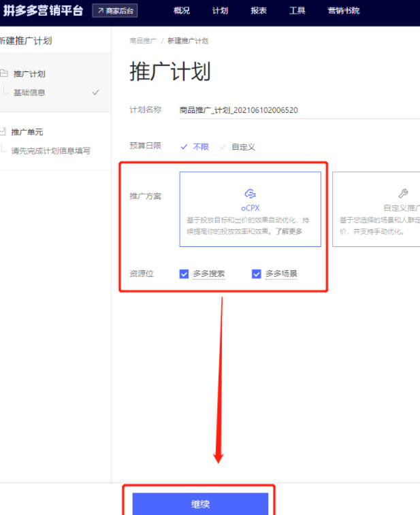Click the 多多场景 label text
Viewport: 420px width, 515px height.
coord(281,273)
